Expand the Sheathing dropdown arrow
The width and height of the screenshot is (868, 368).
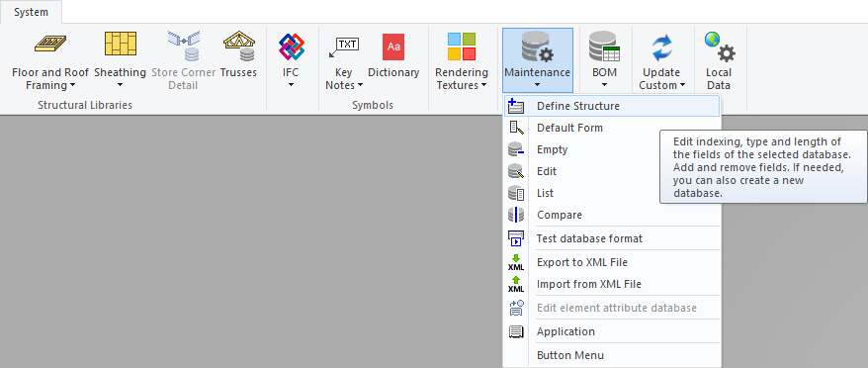[121, 85]
